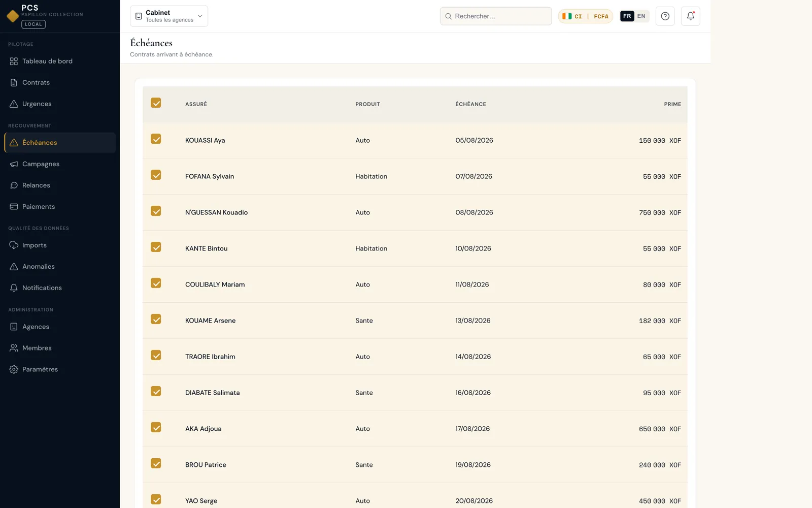Click the Paramètres gear icon
Viewport: 812px width, 508px height.
(14, 369)
